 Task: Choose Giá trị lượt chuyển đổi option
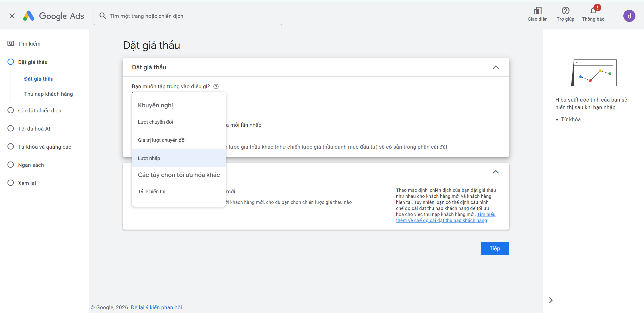point(179,140)
